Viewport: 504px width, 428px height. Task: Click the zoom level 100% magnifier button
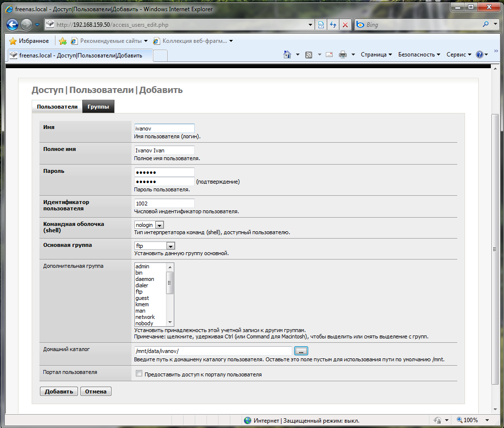click(467, 420)
